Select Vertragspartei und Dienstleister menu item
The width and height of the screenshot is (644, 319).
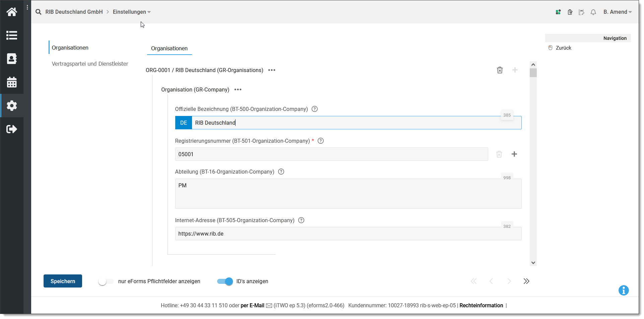(90, 64)
